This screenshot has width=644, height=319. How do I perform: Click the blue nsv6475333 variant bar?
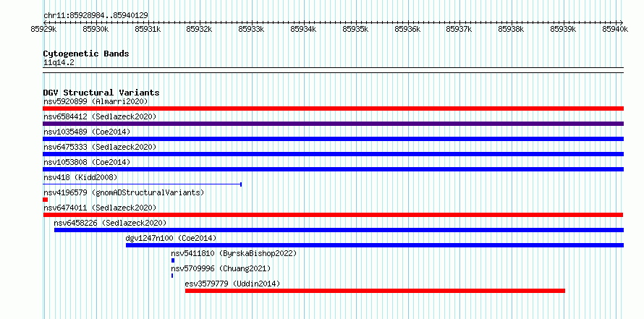pyautogui.click(x=333, y=154)
